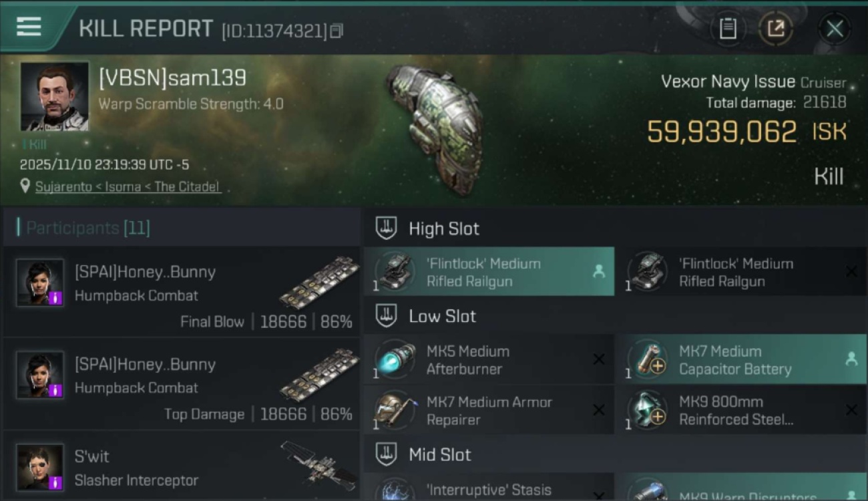The image size is (868, 501).
Task: Click the clipboard report icon
Action: coord(728,28)
